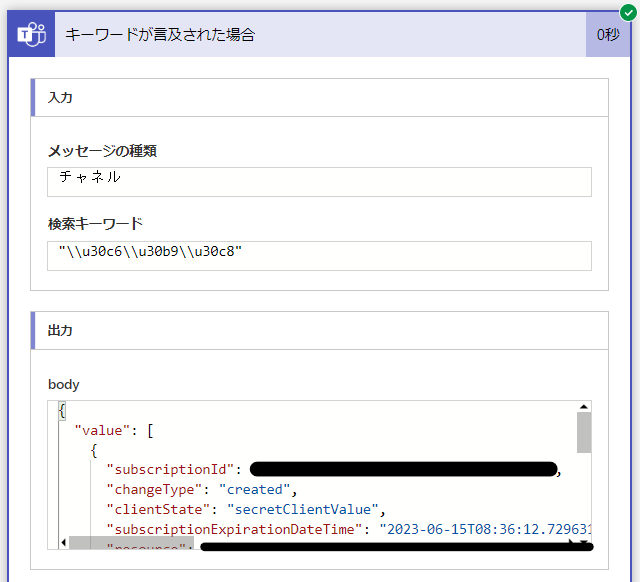Image resolution: width=640 pixels, height=582 pixels.
Task: Click the right scroll arrow under JSON output
Action: (x=574, y=543)
